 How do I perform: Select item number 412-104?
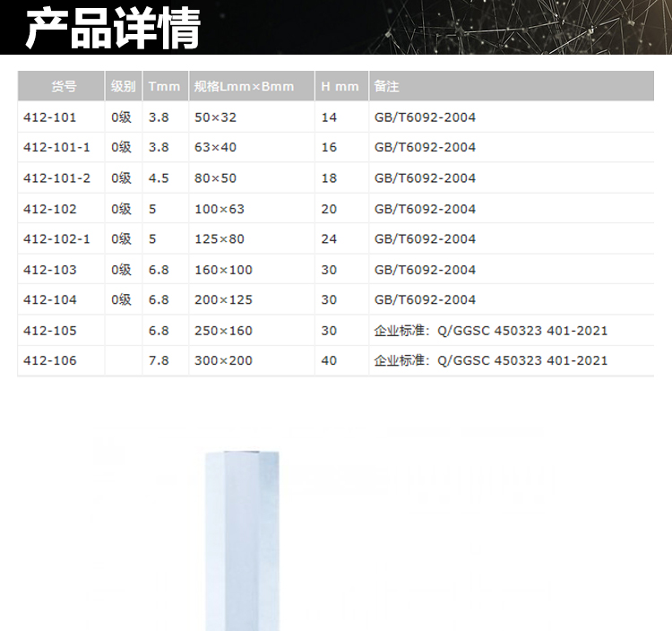click(x=49, y=300)
